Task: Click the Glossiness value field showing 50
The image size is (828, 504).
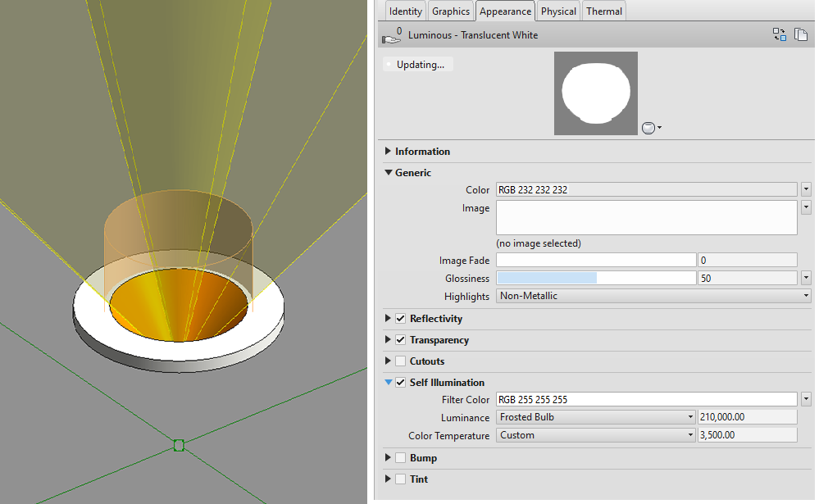Action: coord(747,278)
